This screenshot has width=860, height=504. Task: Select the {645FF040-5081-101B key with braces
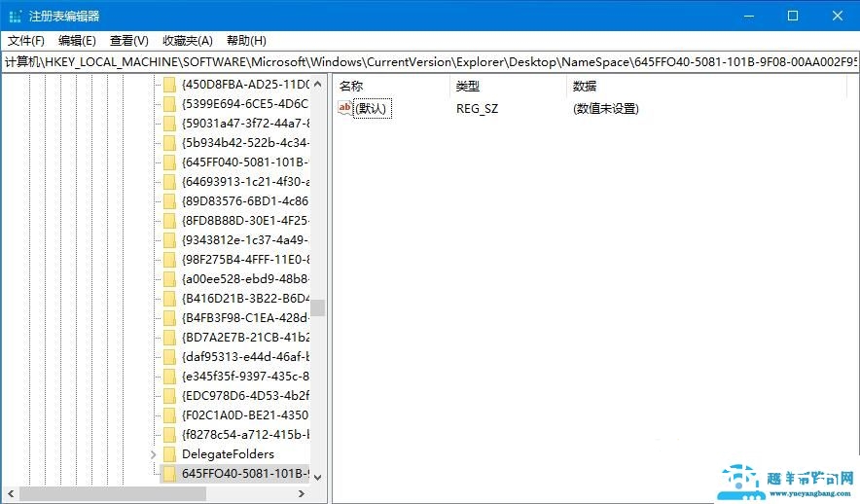(245, 162)
